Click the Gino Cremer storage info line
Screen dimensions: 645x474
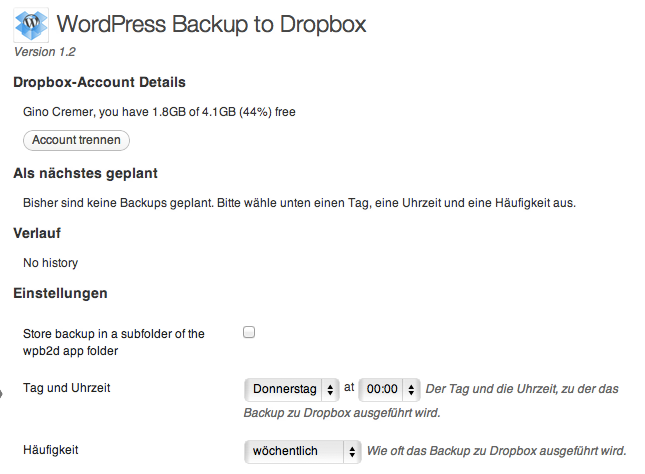coord(159,112)
